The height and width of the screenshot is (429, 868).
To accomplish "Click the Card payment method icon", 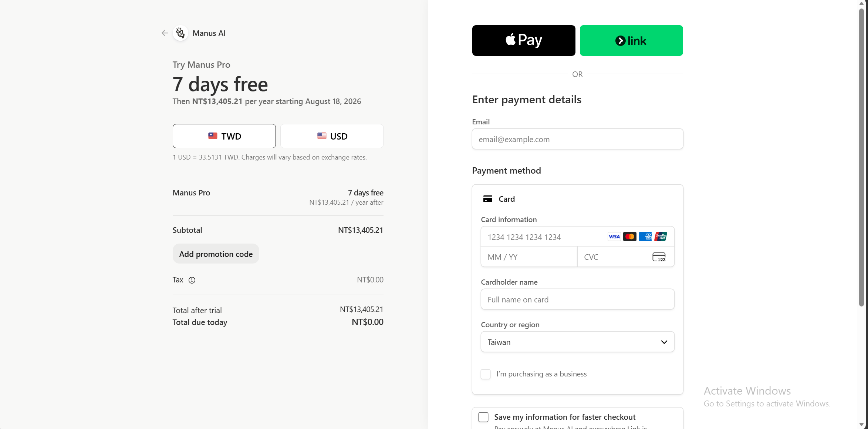I will pos(488,199).
